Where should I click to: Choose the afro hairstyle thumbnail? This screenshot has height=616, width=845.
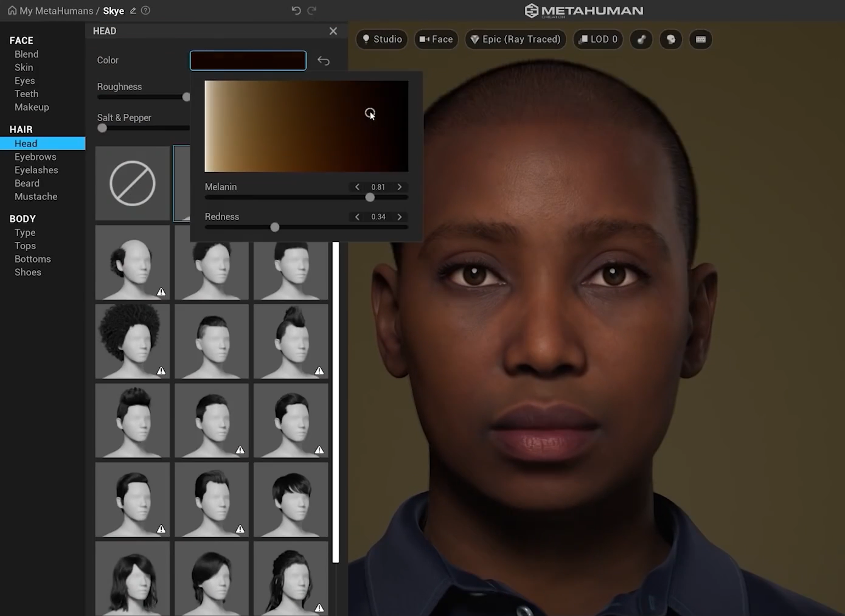click(x=133, y=341)
